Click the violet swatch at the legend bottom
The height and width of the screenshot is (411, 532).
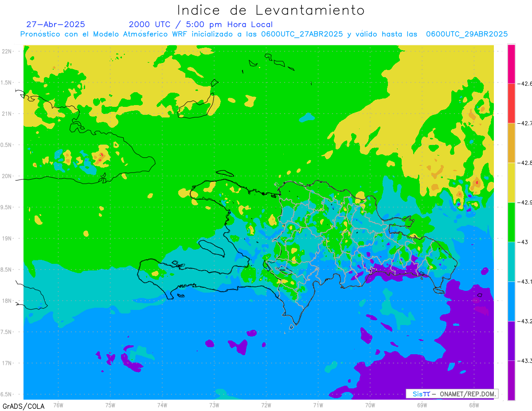[x=511, y=380]
